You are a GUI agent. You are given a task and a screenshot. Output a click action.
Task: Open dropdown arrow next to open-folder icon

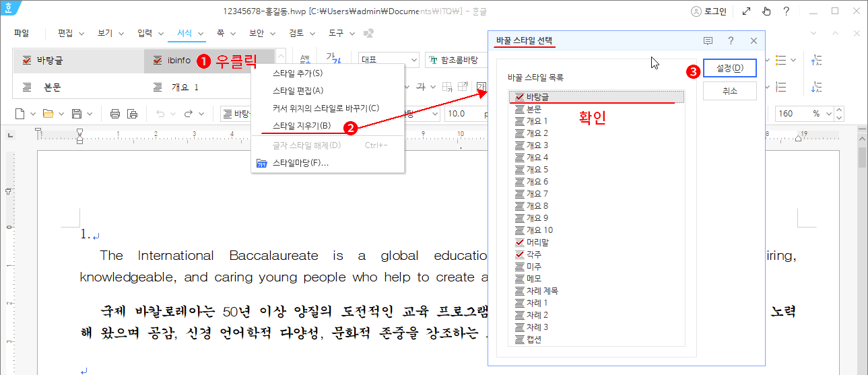click(62, 114)
